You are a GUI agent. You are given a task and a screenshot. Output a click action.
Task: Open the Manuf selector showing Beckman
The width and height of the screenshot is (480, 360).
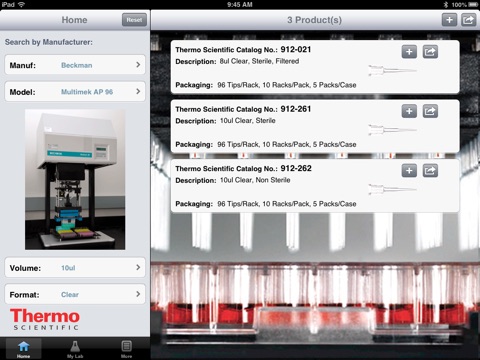click(75, 65)
